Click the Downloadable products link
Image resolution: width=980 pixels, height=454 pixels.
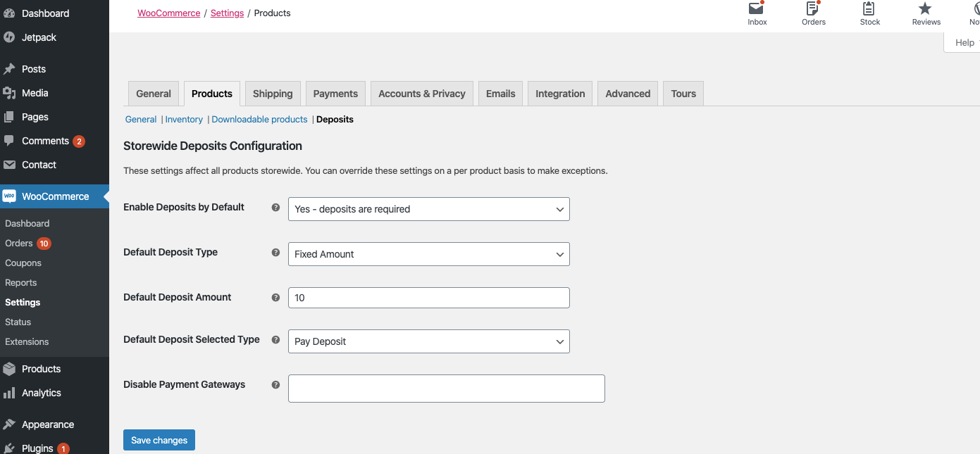(x=259, y=120)
